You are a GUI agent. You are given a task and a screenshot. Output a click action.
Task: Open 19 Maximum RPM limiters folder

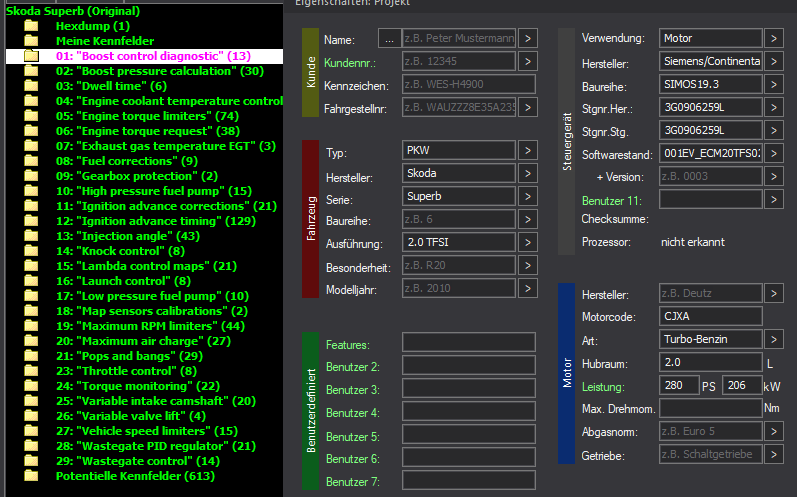pyautogui.click(x=150, y=326)
